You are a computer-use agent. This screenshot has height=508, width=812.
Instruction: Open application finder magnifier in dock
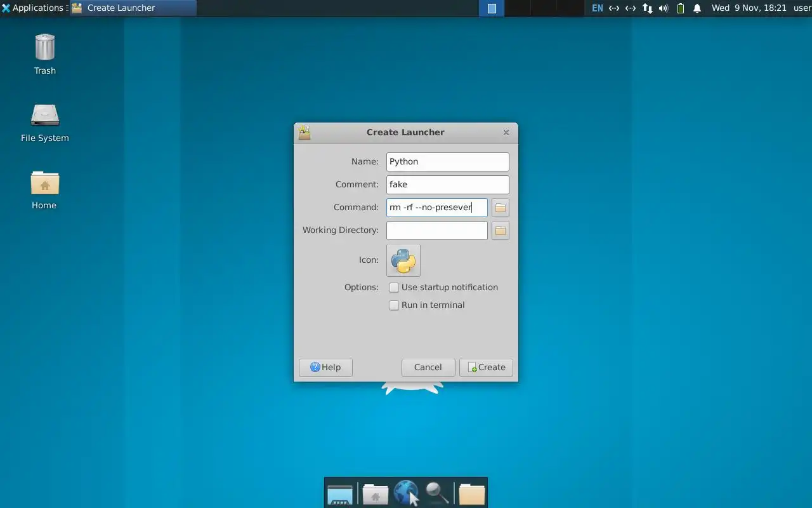click(x=437, y=493)
